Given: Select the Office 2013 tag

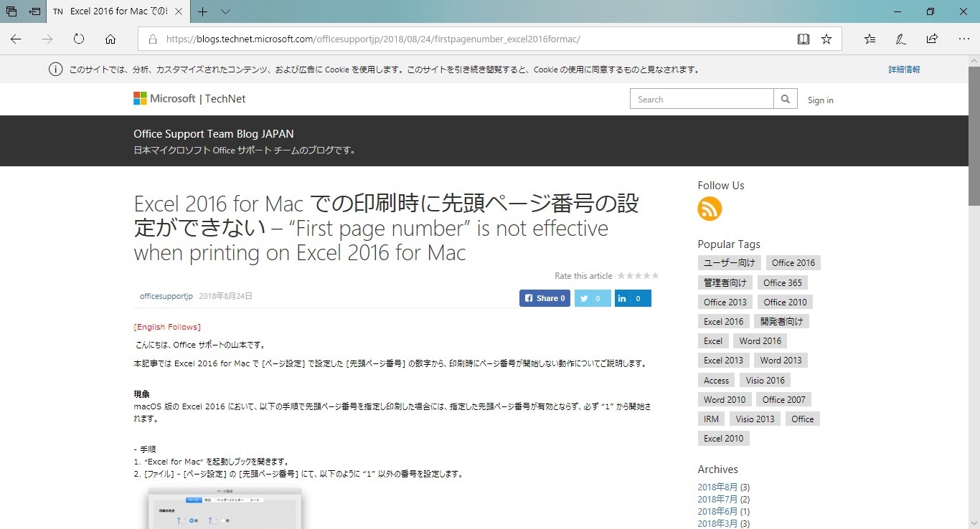Looking at the screenshot, I should (x=725, y=302).
